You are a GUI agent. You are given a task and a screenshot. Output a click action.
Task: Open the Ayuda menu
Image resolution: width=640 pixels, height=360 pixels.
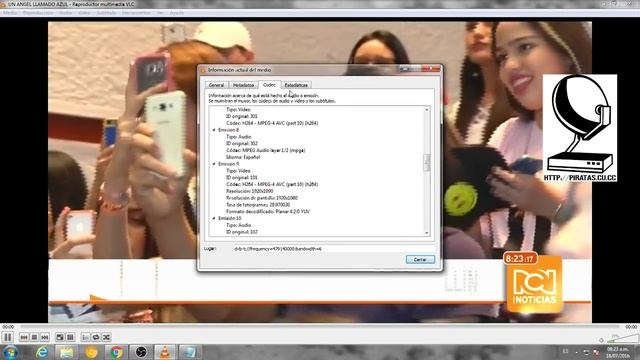pyautogui.click(x=177, y=13)
